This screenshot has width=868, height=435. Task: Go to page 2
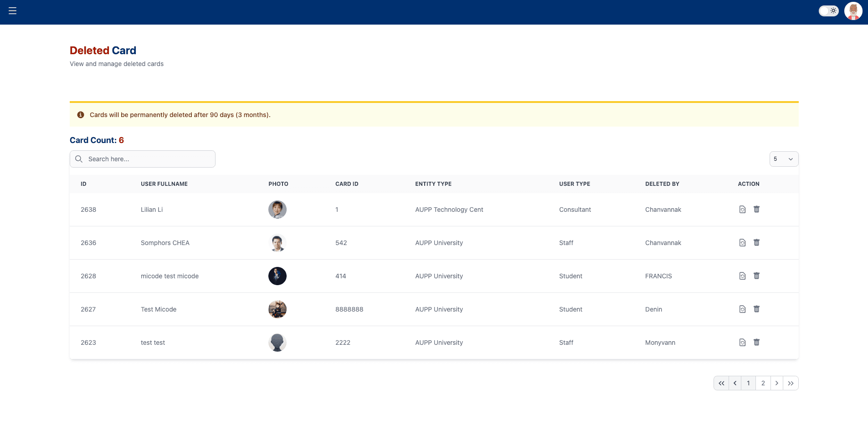pos(763,383)
